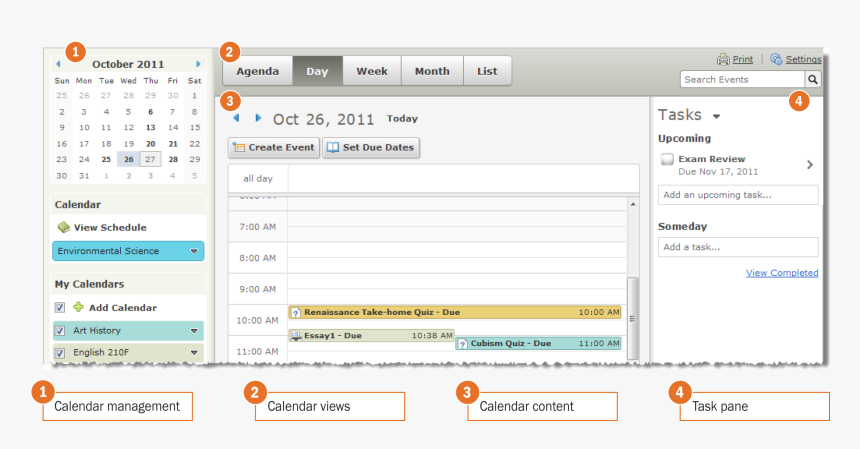Go to previous day arrow
This screenshot has height=449, width=860.
click(236, 118)
